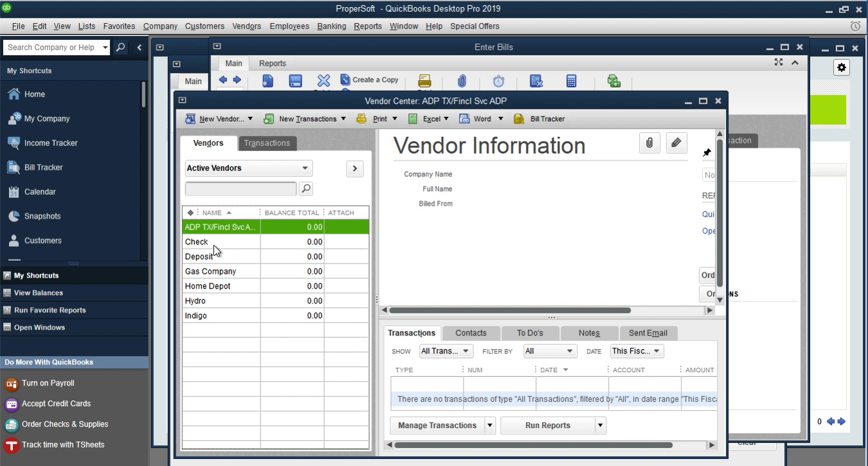The height and width of the screenshot is (466, 868).
Task: Click Enter Time stopwatch icon in Enter Bills
Action: coord(499,81)
